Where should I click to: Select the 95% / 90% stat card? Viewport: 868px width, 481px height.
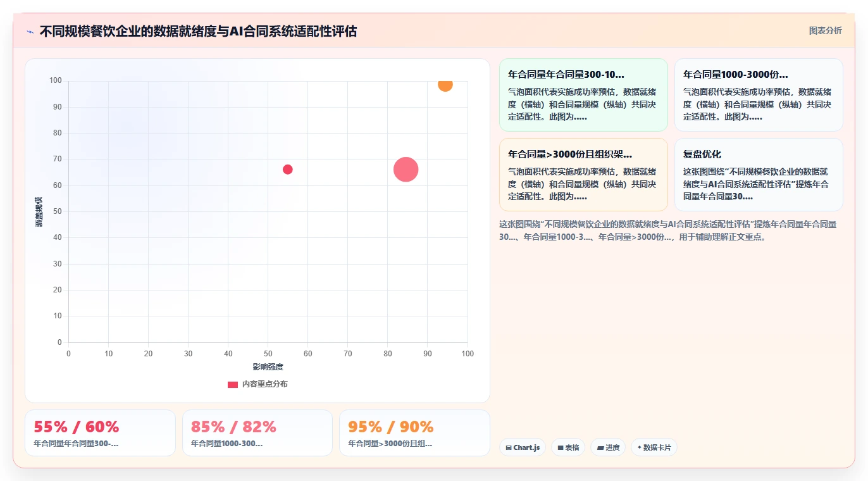[414, 433]
